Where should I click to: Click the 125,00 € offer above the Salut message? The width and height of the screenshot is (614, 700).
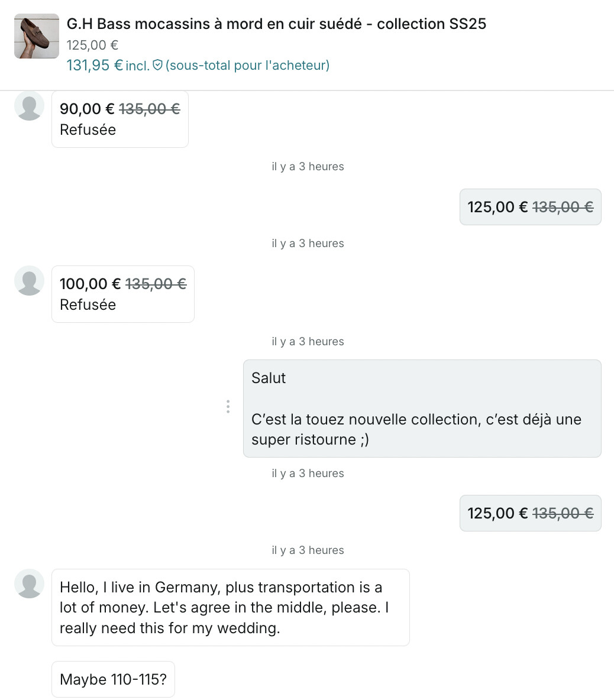pyautogui.click(x=530, y=207)
